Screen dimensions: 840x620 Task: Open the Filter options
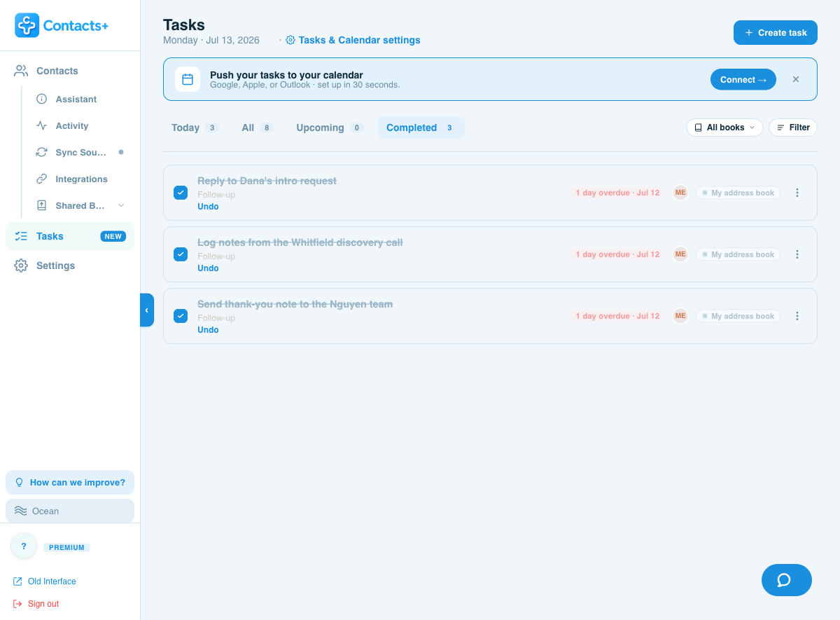pyautogui.click(x=793, y=128)
